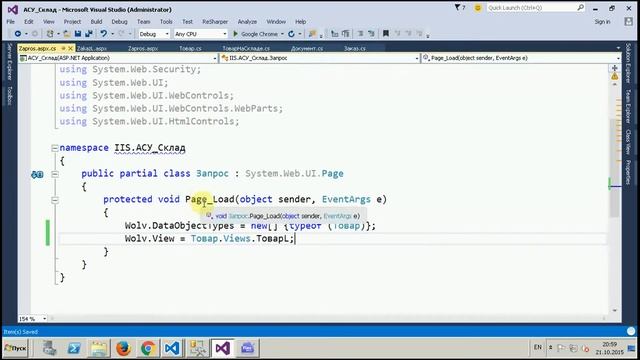Click the Open File folder icon
Screen dimensions: 640x360
click(x=67, y=34)
